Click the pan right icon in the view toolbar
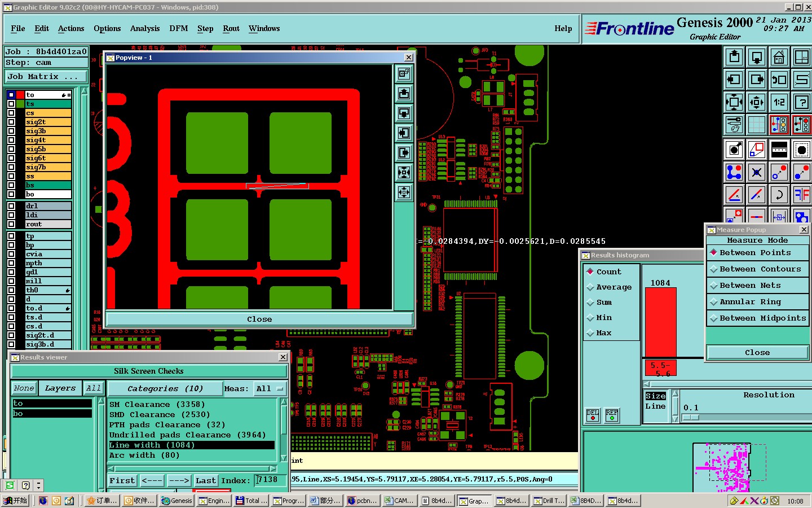Viewport: 812px width, 508px height. click(757, 80)
